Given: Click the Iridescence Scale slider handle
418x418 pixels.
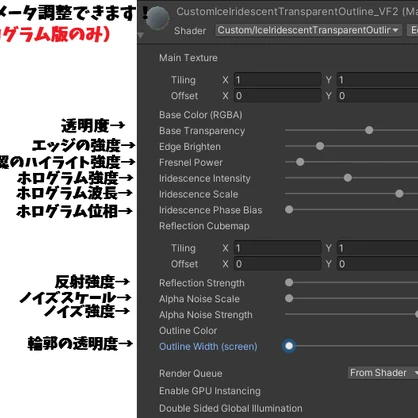Looking at the screenshot, I should [399, 194].
